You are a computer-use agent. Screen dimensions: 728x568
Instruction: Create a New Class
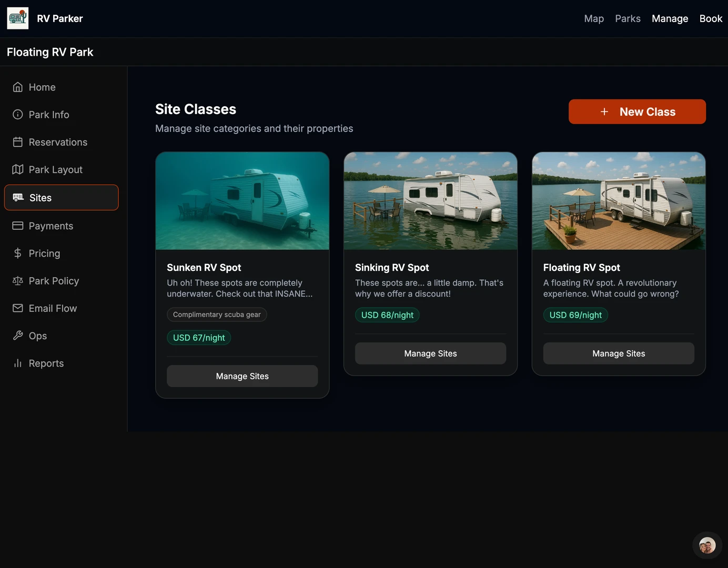point(637,112)
